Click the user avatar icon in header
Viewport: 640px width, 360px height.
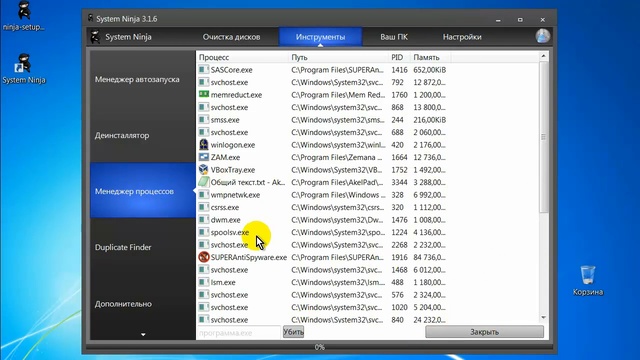[542, 36]
